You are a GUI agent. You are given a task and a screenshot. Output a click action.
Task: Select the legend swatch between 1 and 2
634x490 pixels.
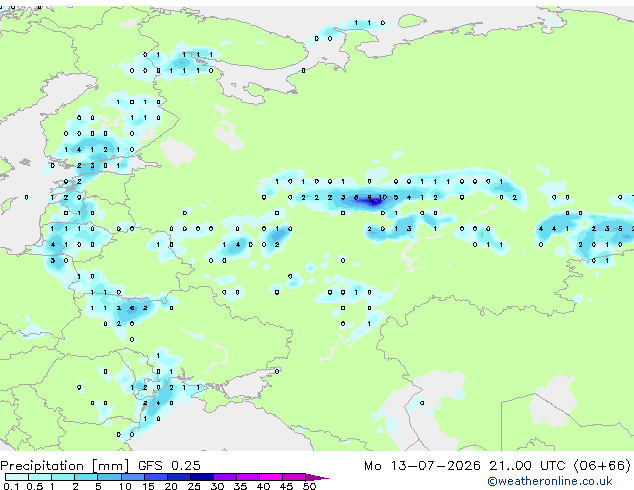click(x=63, y=477)
